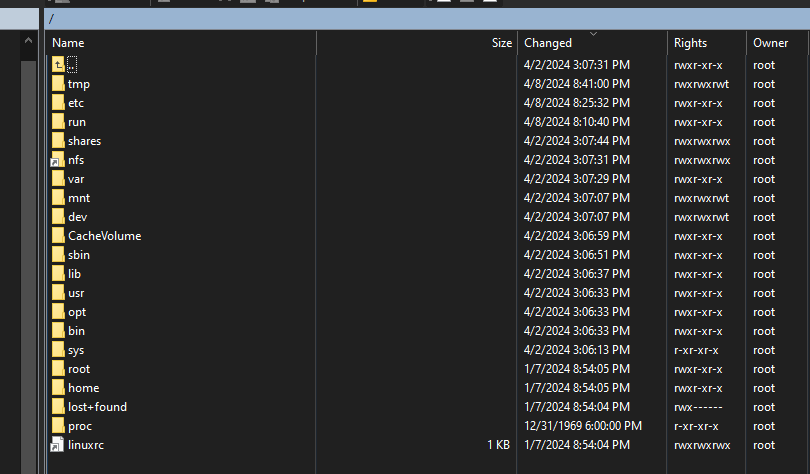This screenshot has width=810, height=474.
Task: Click the sbin folder icon
Action: tap(58, 255)
